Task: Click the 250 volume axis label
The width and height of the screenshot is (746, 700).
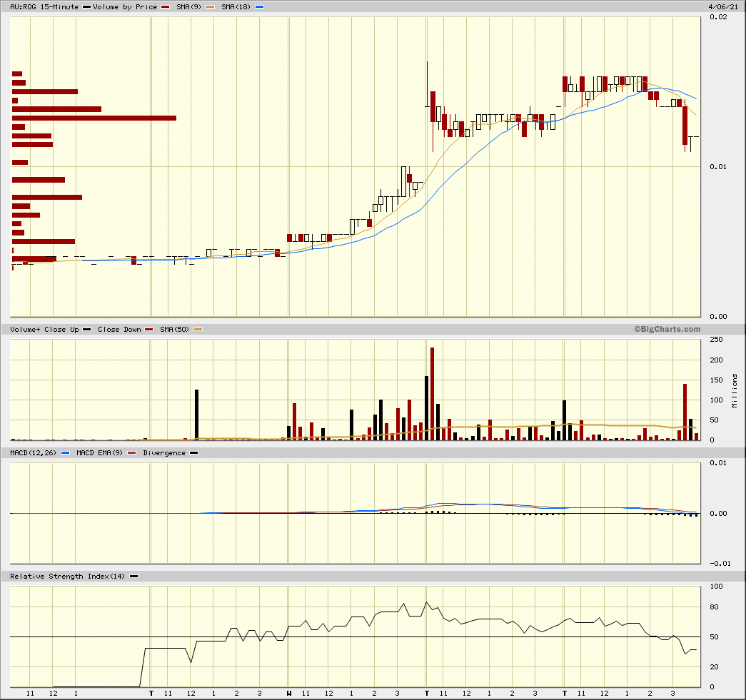Action: [x=716, y=340]
